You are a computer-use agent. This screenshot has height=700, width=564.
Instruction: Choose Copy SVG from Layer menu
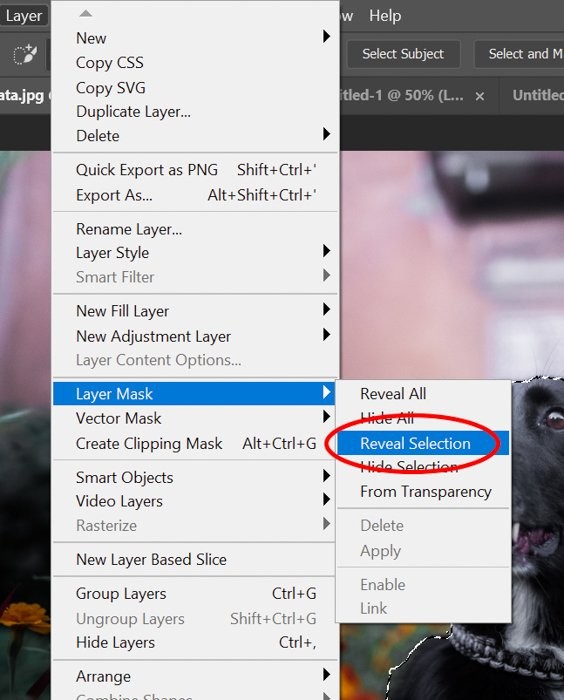pyautogui.click(x=194, y=88)
